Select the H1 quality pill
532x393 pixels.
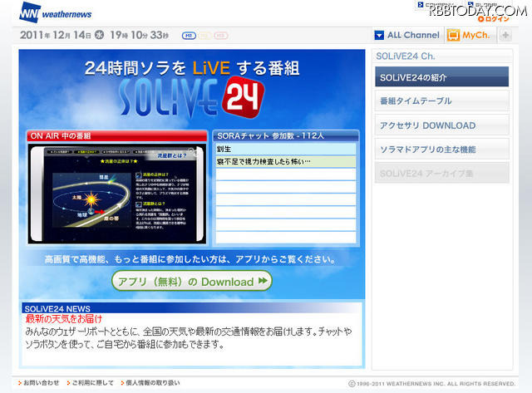(x=189, y=35)
